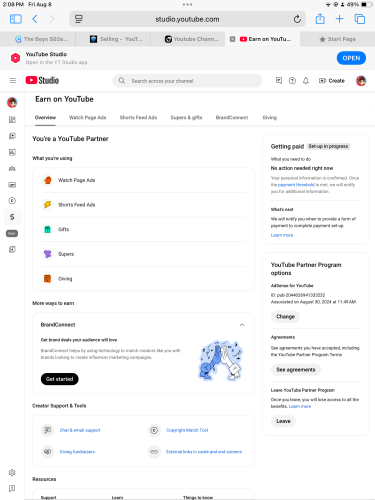Show the Safari tab overview icon
375x500 pixels.
360,19
